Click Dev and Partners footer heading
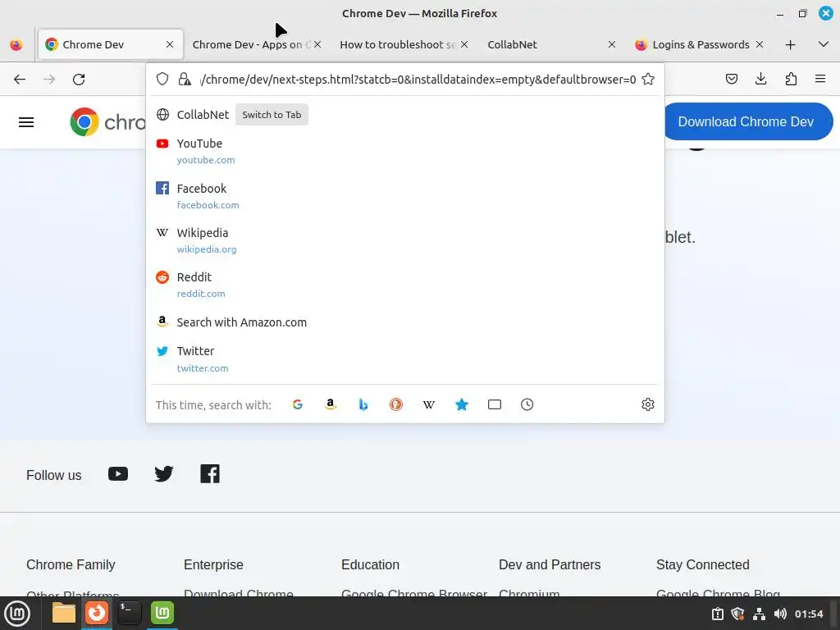The image size is (840, 630). coord(550,564)
